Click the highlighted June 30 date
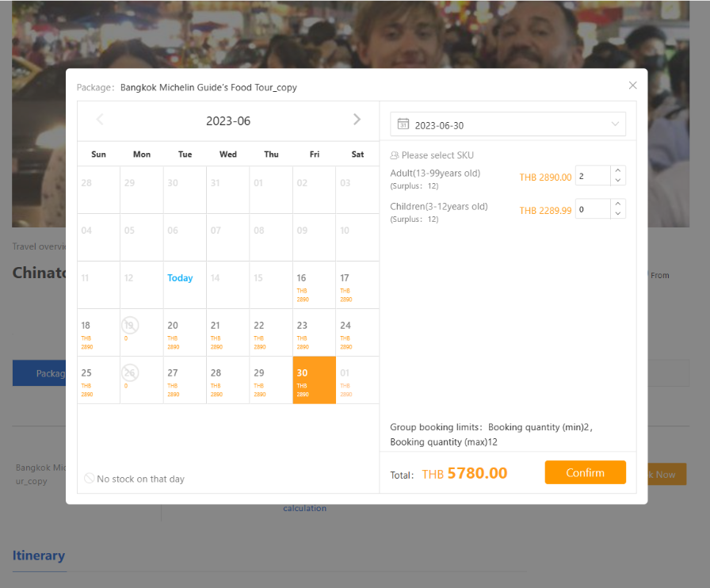The height and width of the screenshot is (588, 710). 314,380
